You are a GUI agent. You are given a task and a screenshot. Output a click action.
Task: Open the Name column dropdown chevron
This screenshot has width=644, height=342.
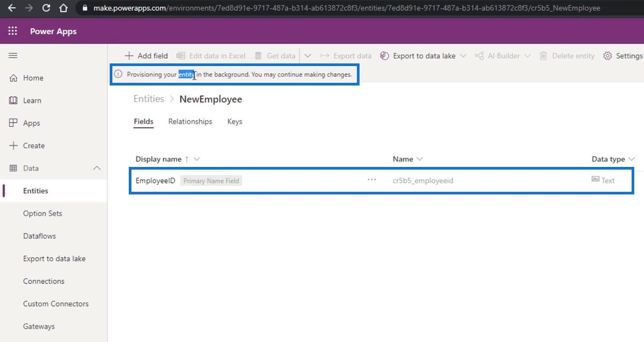point(419,159)
